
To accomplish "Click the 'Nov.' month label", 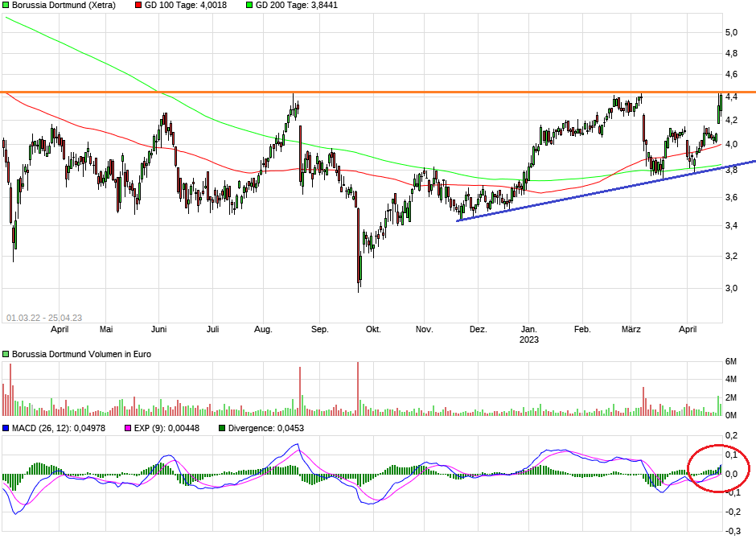I will [425, 329].
